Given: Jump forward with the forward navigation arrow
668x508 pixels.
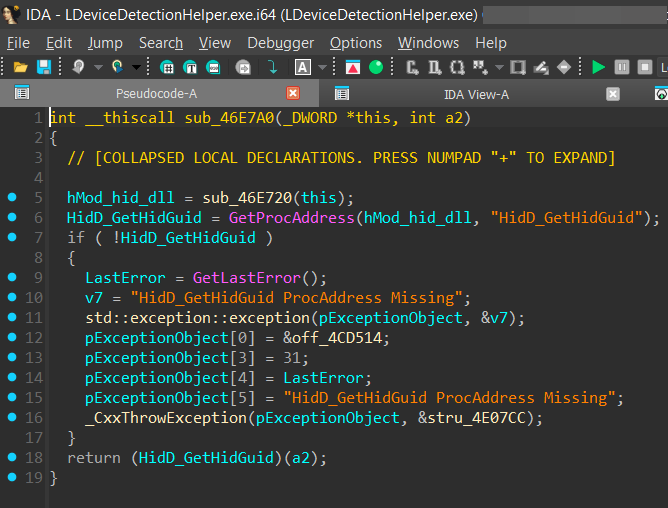Looking at the screenshot, I should click(x=117, y=67).
